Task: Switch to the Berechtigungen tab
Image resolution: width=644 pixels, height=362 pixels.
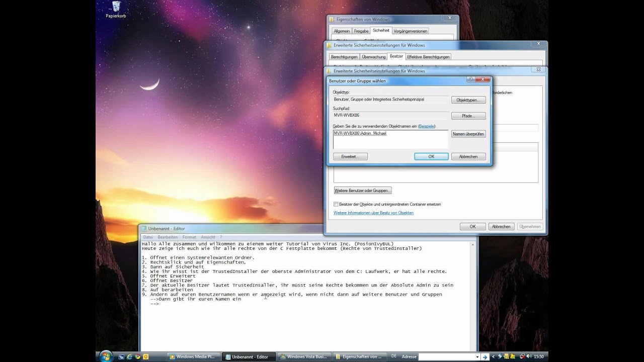Action: click(345, 57)
